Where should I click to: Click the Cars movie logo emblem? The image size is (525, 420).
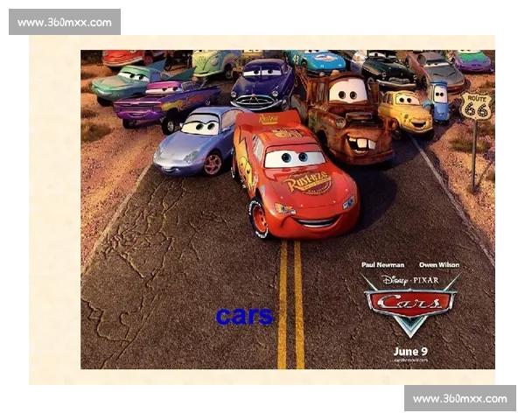(x=410, y=304)
